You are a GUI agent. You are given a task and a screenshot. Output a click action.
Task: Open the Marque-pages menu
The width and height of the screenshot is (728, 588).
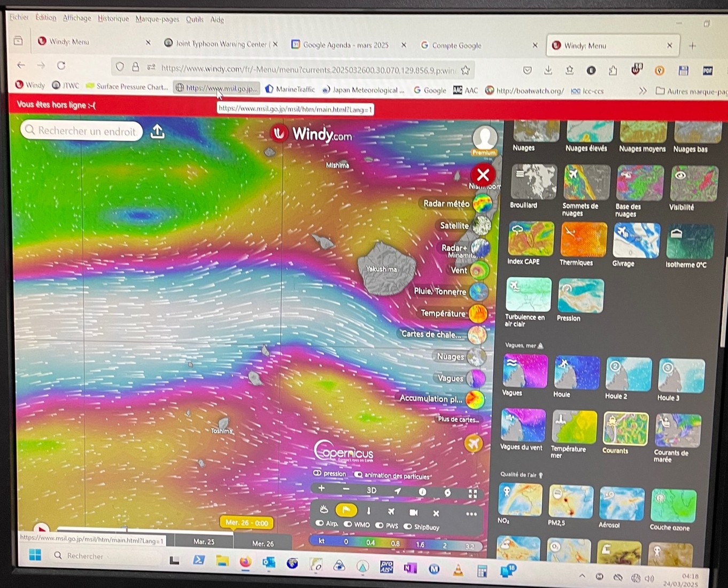click(157, 19)
